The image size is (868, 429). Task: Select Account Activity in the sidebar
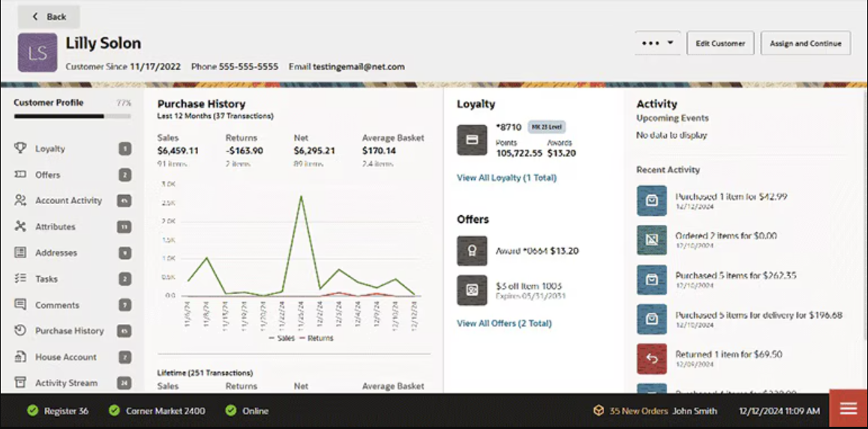click(x=68, y=201)
